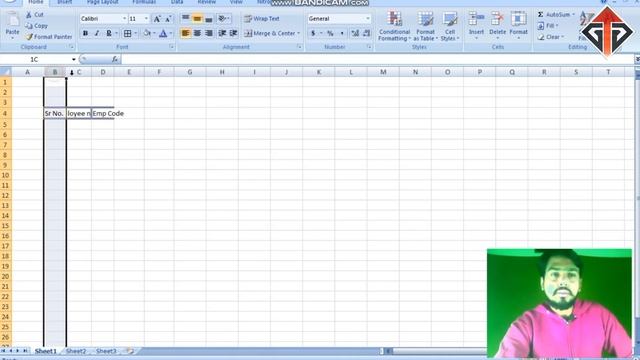640x360 pixels.
Task: Activate the Format Painter
Action: click(x=49, y=37)
